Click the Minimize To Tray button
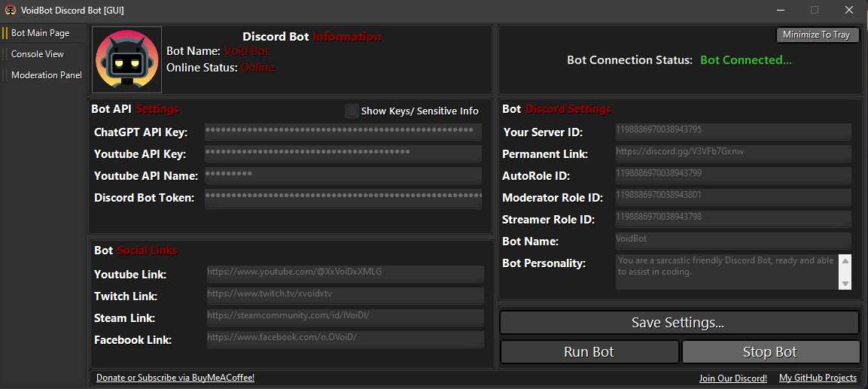The height and width of the screenshot is (389, 868). click(x=817, y=35)
